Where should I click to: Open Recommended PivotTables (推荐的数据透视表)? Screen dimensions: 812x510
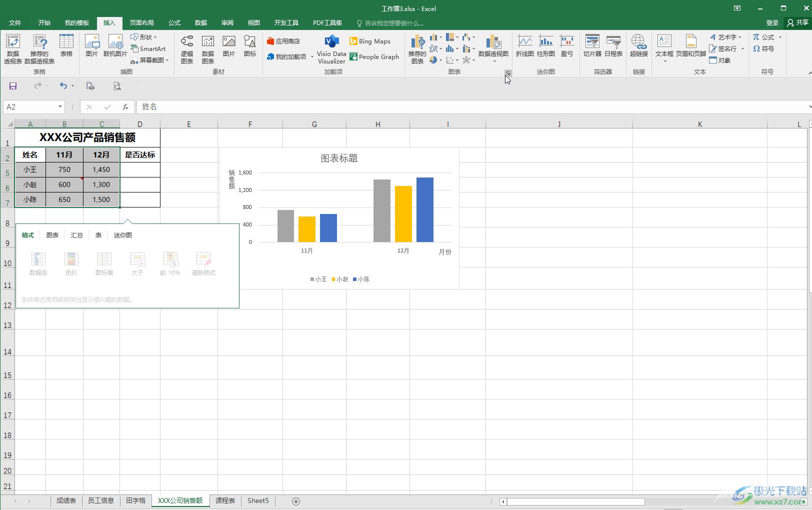click(x=39, y=49)
